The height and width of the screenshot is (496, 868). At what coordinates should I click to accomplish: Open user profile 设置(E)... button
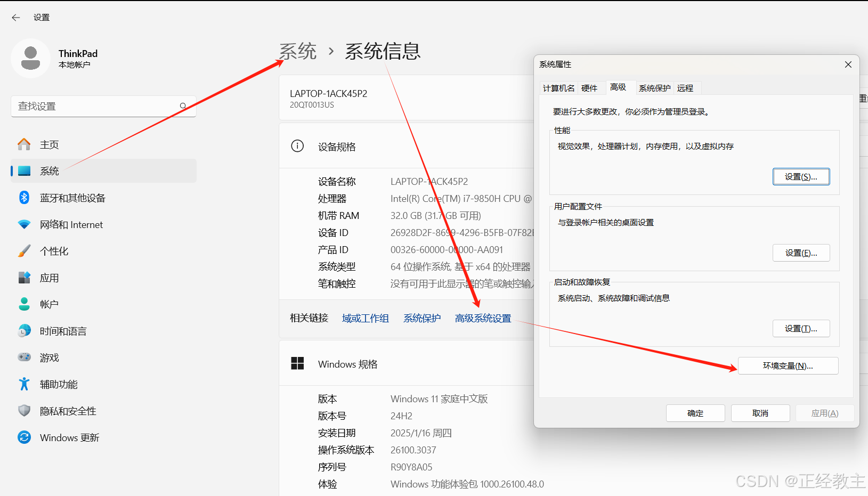(x=801, y=253)
